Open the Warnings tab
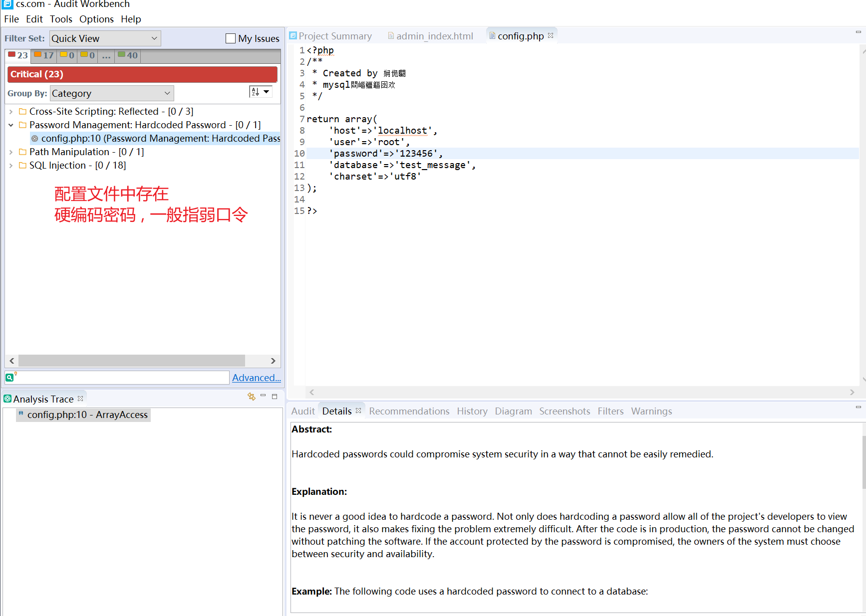The image size is (866, 616). point(651,411)
